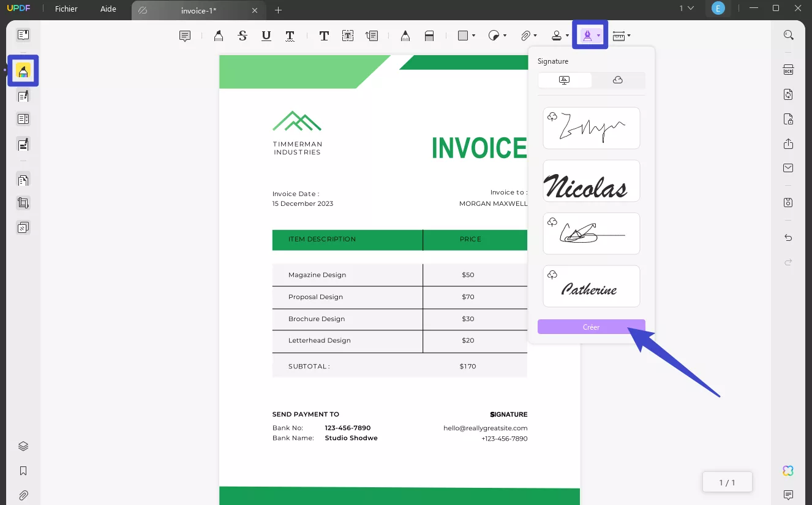Click the Créer signature button

coord(591,326)
